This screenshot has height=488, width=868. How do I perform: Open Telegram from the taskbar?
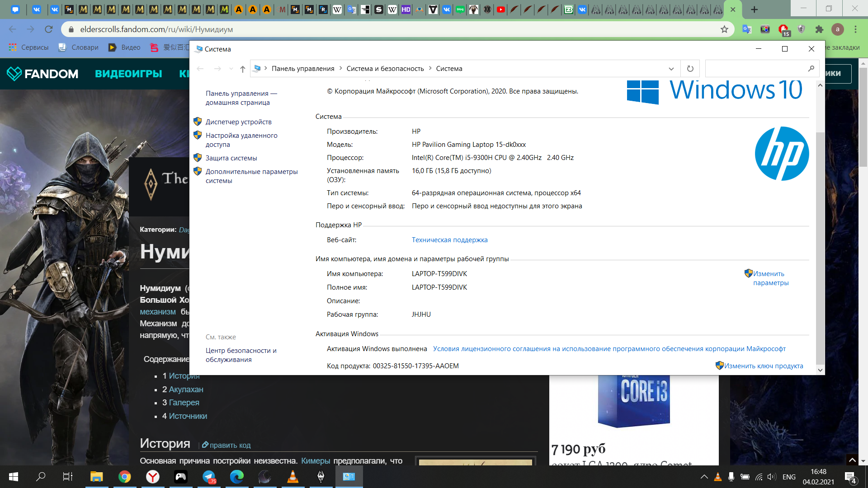pyautogui.click(x=209, y=477)
